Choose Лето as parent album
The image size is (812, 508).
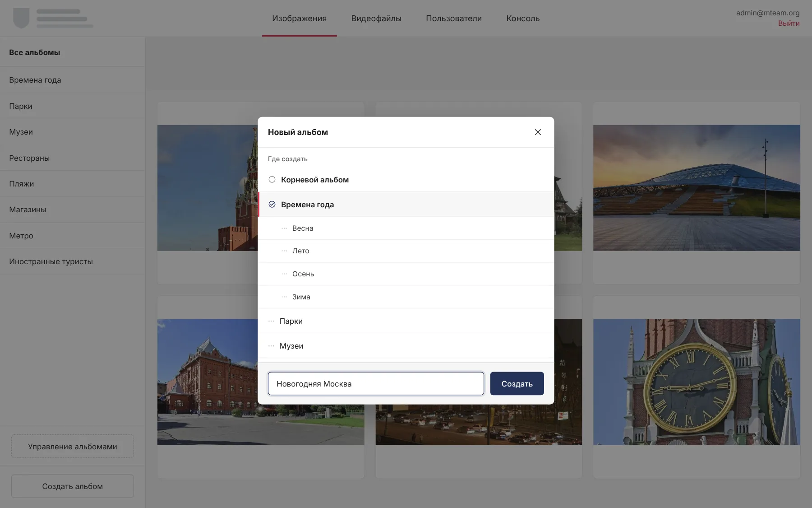[406, 251]
